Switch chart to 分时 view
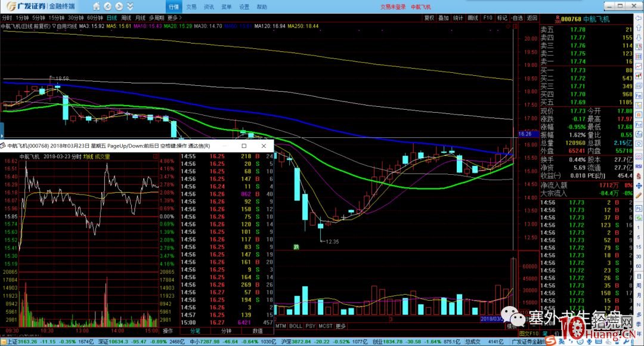Image resolution: width=644 pixels, height=346 pixels. [7, 18]
